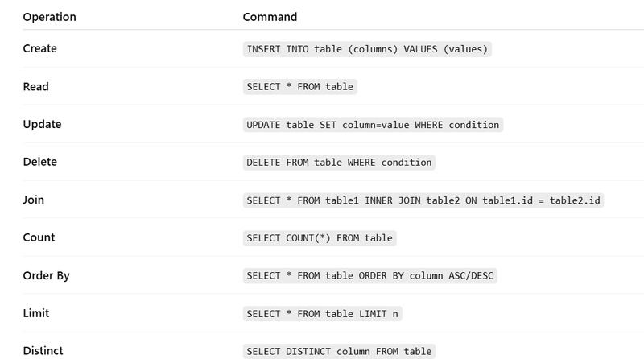Click the Command column header
The image size is (644, 359).
pos(270,17)
